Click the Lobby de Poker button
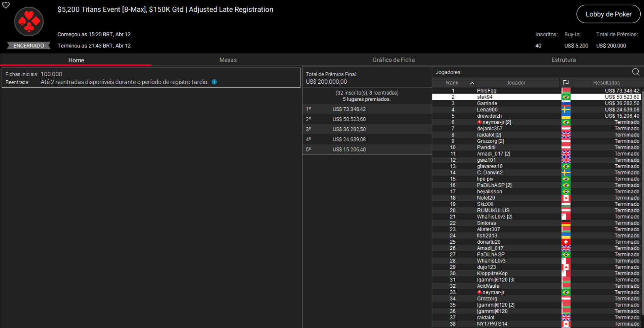Image resolution: width=644 pixels, height=328 pixels. [x=608, y=14]
